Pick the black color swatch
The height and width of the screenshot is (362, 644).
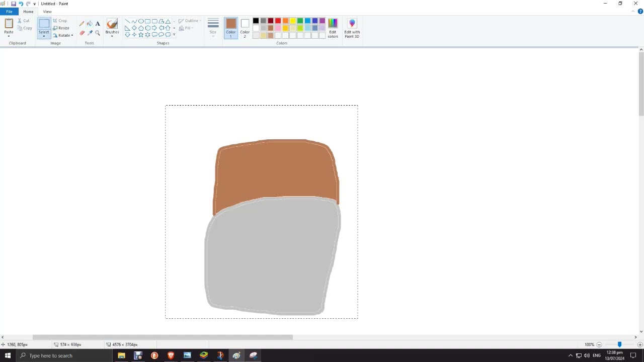click(x=256, y=21)
